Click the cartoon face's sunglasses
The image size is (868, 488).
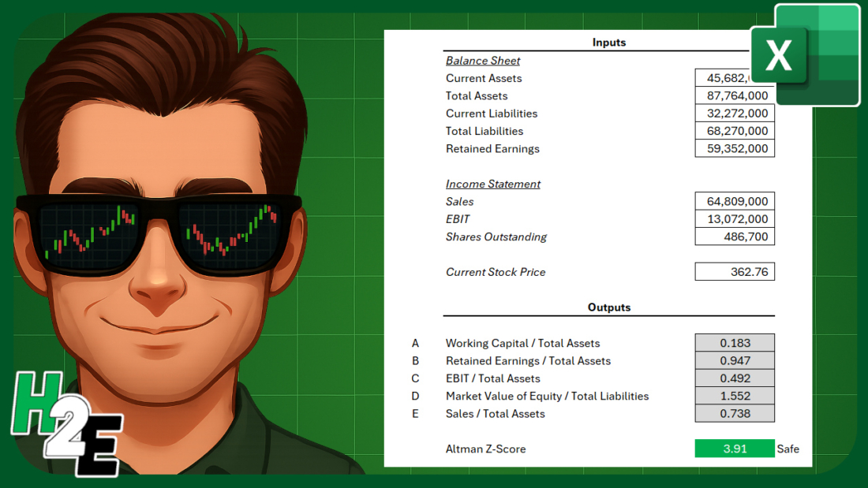(x=158, y=233)
